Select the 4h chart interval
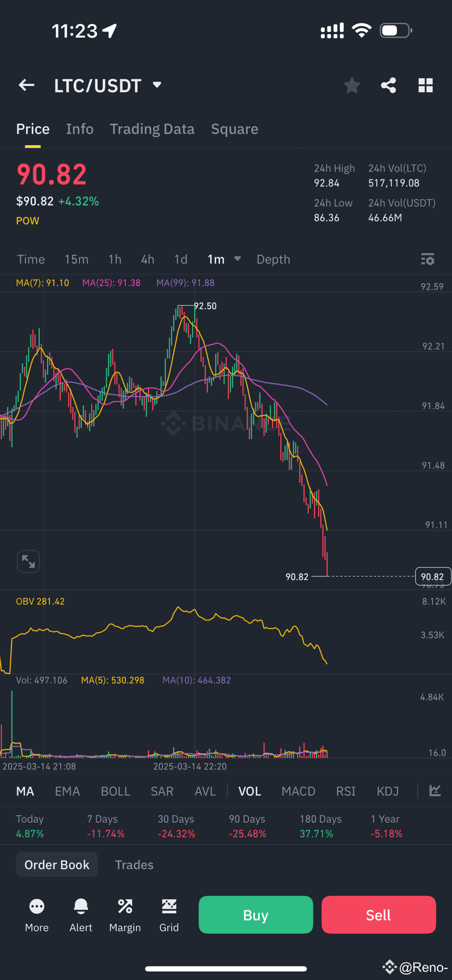452x980 pixels. tap(147, 259)
